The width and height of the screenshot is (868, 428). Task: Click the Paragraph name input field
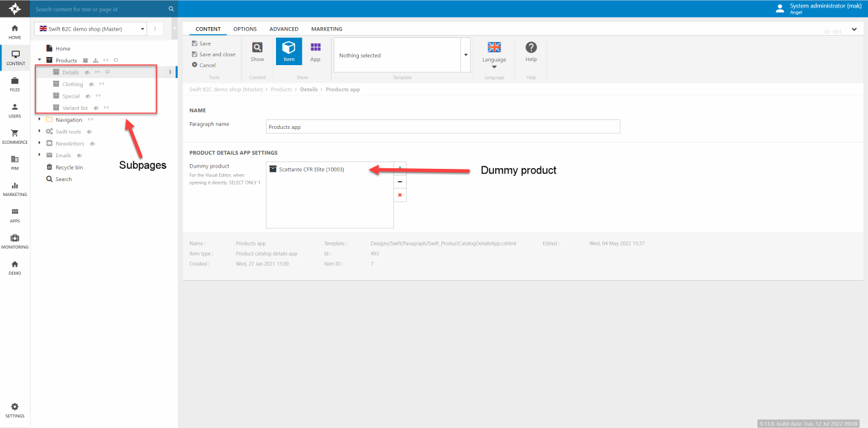pos(443,127)
